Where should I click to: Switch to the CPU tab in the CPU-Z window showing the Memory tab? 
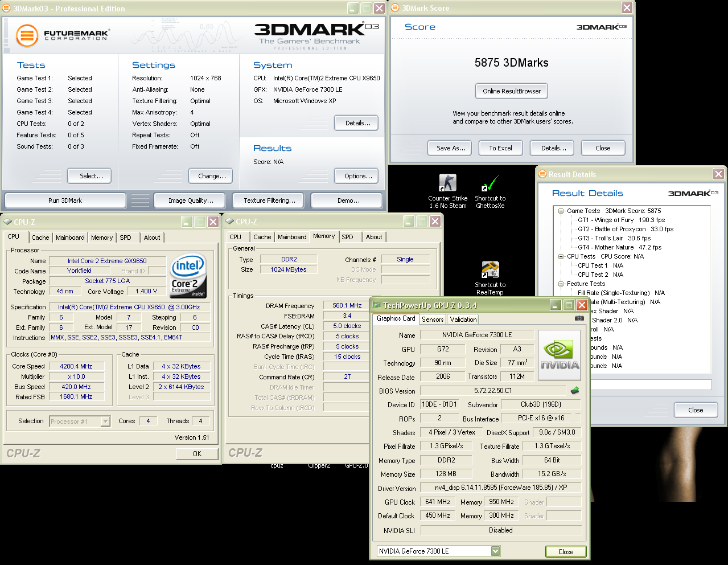coord(236,237)
